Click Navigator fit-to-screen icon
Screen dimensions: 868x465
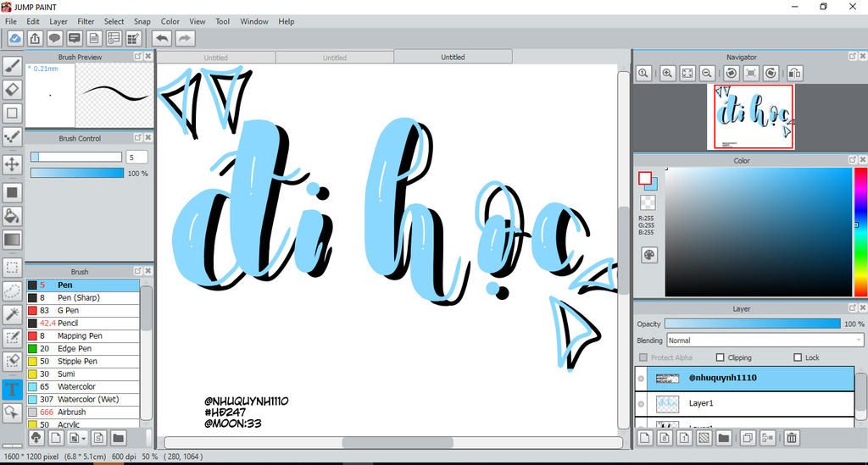pyautogui.click(x=687, y=73)
